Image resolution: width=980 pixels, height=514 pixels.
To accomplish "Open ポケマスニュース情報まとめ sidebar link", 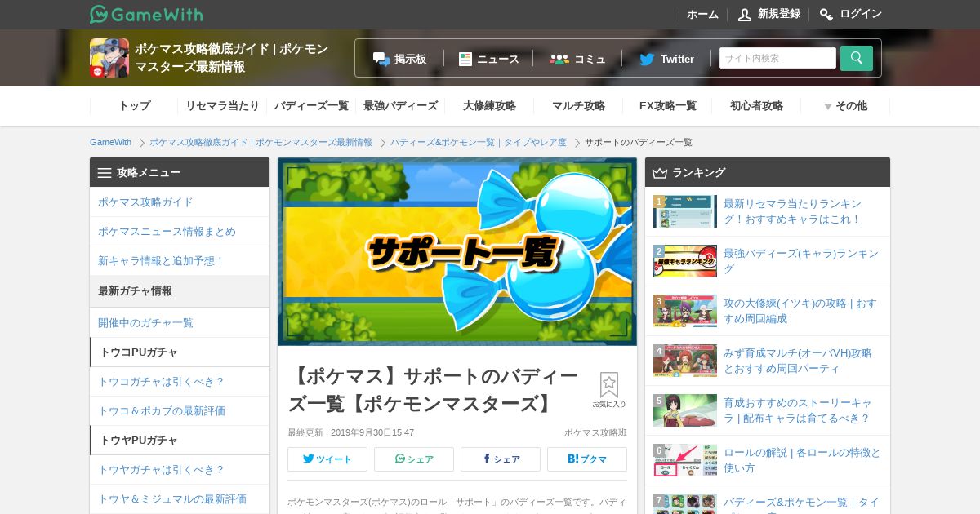I will click(180, 232).
